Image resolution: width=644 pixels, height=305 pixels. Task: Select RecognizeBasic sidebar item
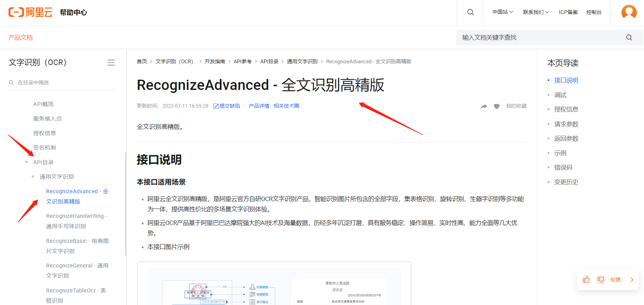(77, 246)
